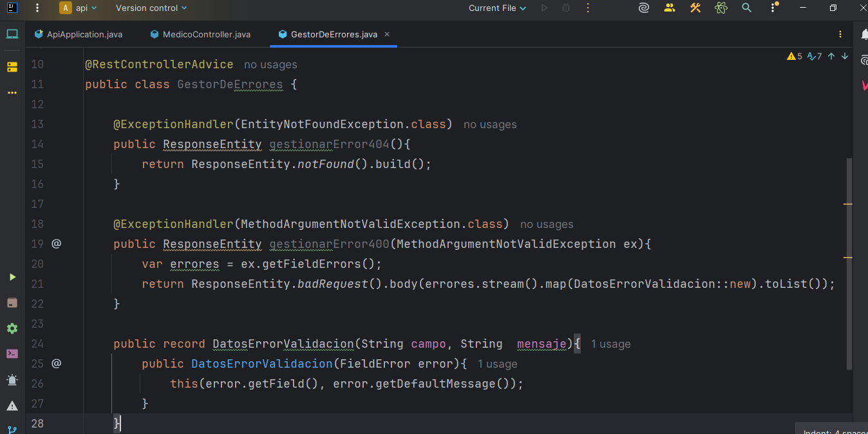Open Search Everywhere magnifier
Image resolution: width=868 pixels, height=434 pixels.
(746, 8)
